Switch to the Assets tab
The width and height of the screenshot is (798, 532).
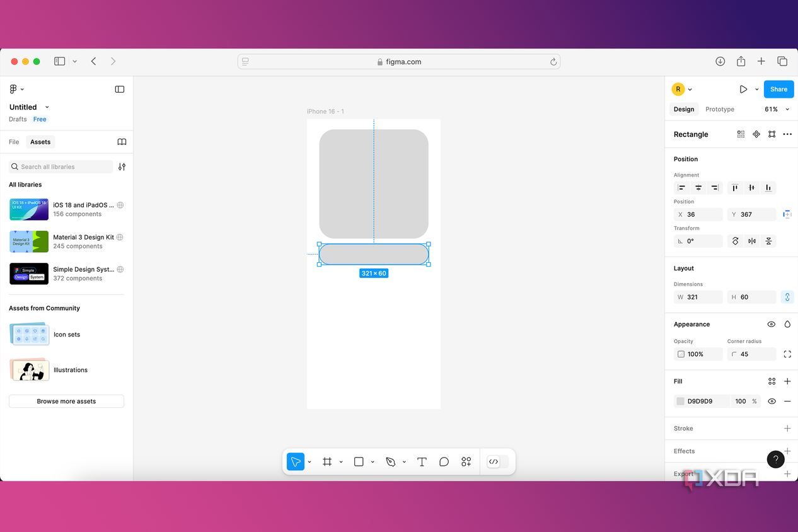[x=40, y=142]
